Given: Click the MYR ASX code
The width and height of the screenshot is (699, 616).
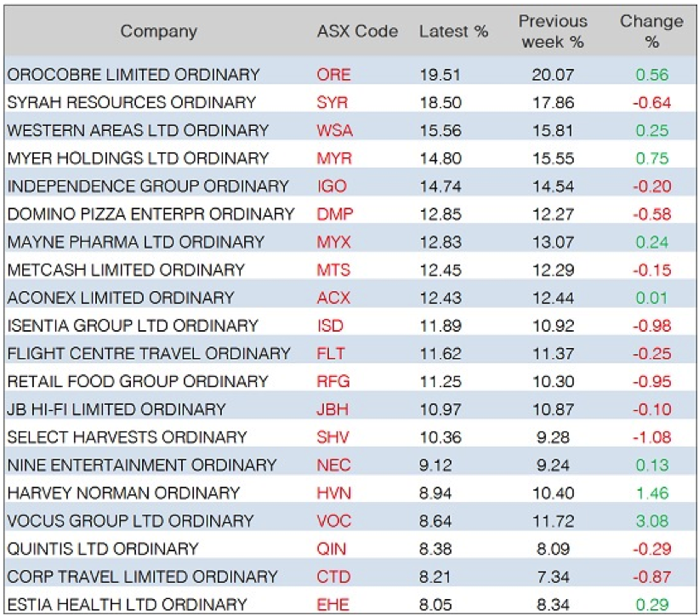Looking at the screenshot, I should coord(332,158).
